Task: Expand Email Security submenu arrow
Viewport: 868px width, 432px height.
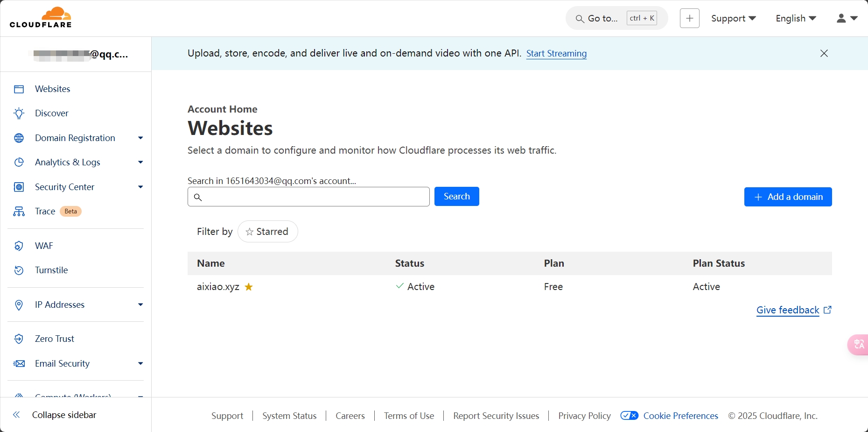Action: click(x=140, y=364)
